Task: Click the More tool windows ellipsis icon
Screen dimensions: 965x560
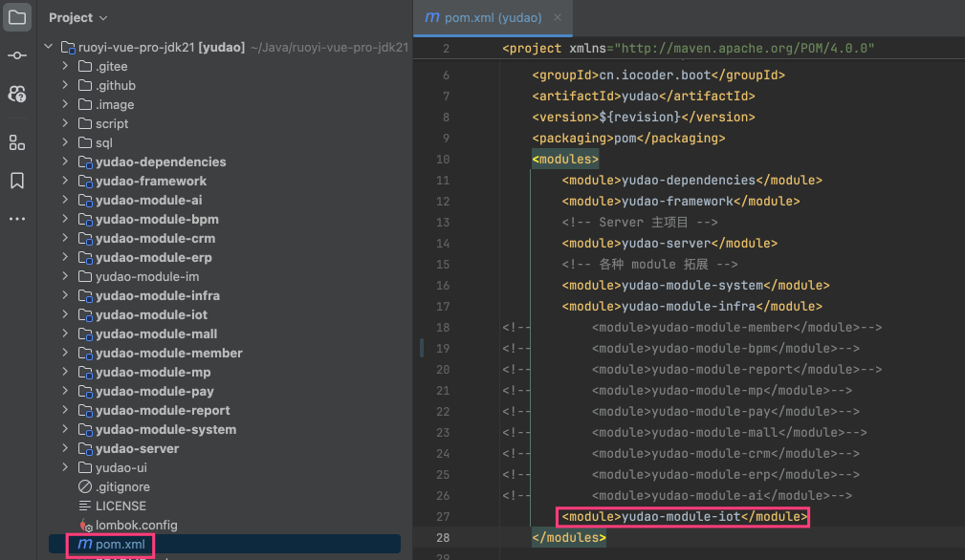Action: click(x=17, y=219)
